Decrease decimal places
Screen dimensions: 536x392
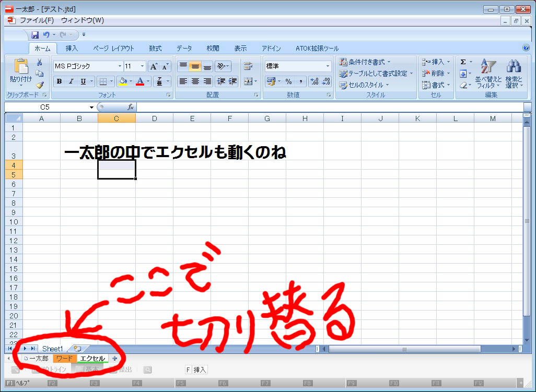coord(326,81)
